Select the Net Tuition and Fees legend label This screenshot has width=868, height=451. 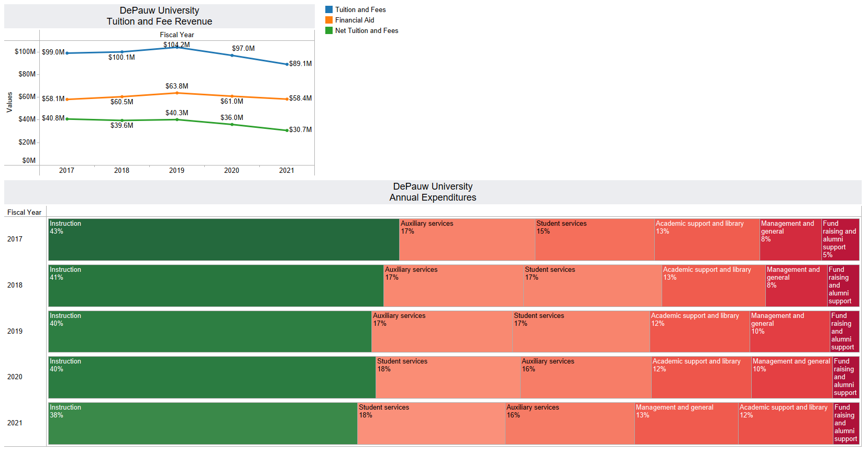point(367,30)
